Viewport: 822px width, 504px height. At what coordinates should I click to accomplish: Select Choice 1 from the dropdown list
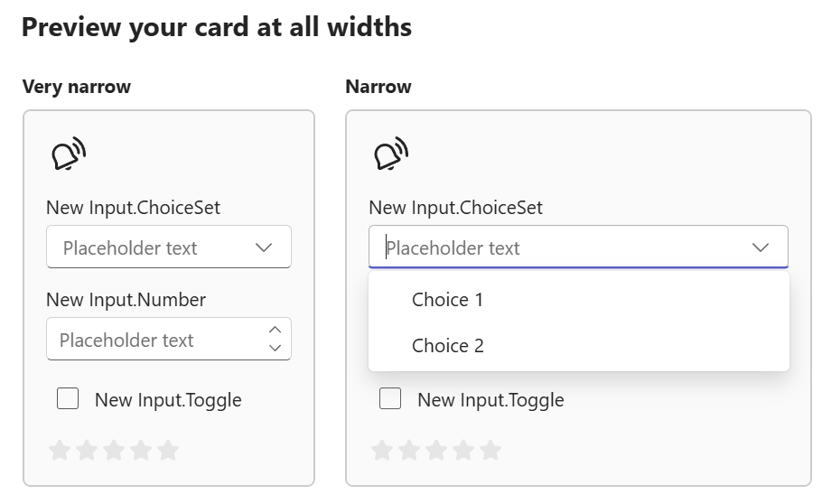click(x=448, y=300)
